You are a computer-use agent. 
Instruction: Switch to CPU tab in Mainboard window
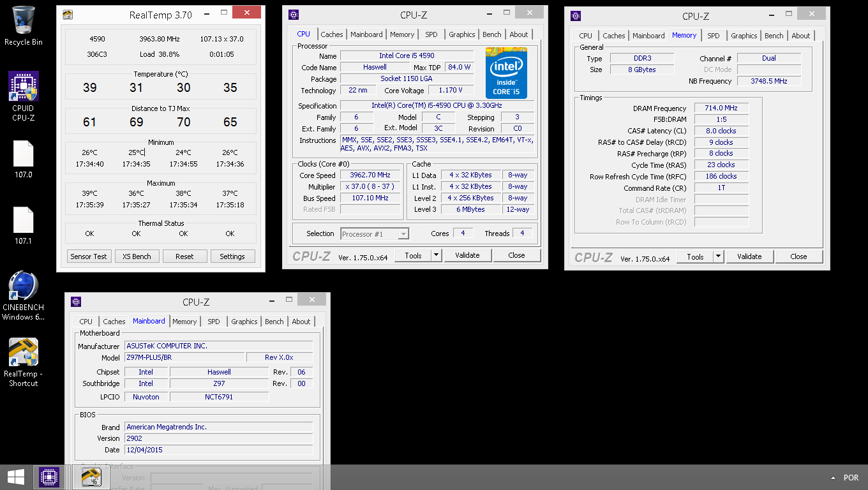pos(86,322)
